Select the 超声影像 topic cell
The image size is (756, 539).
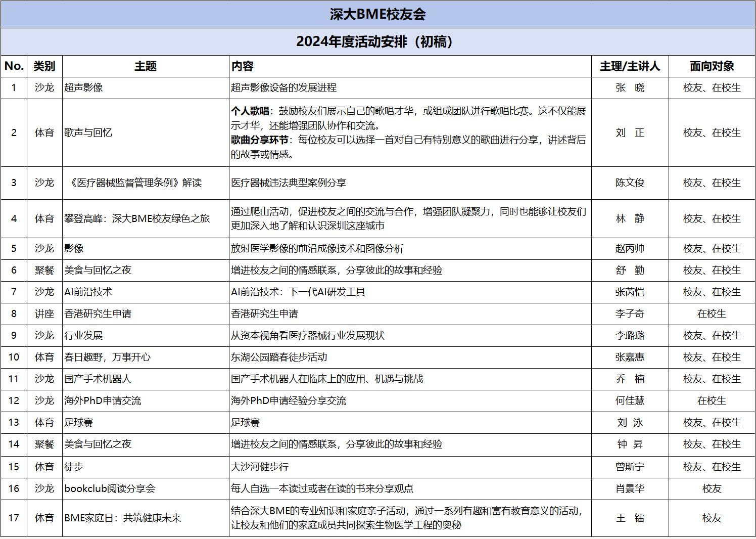point(146,87)
